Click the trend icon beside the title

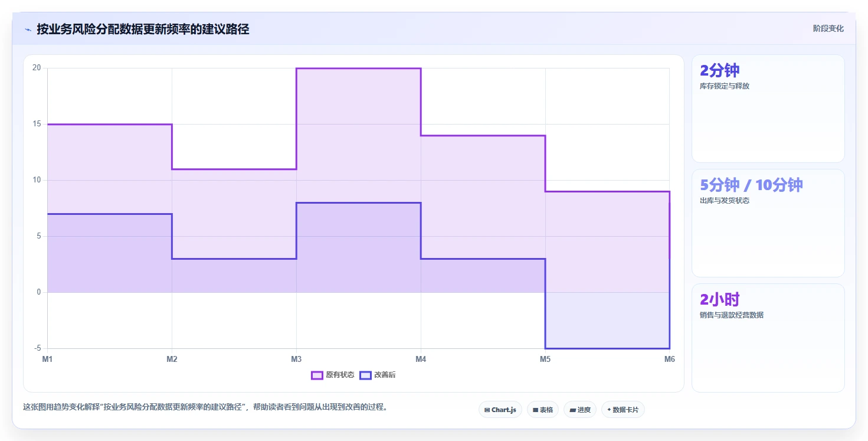click(x=28, y=30)
